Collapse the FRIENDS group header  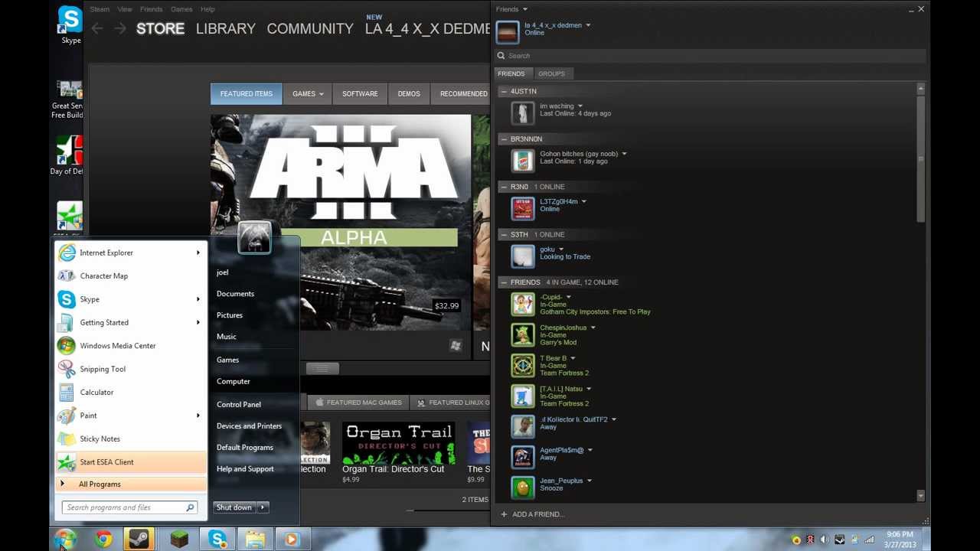click(x=503, y=282)
